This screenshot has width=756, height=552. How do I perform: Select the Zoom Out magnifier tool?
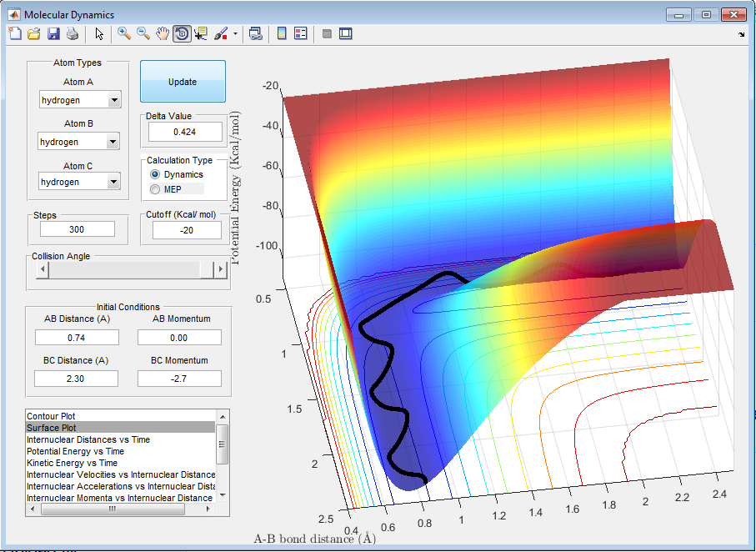(143, 34)
